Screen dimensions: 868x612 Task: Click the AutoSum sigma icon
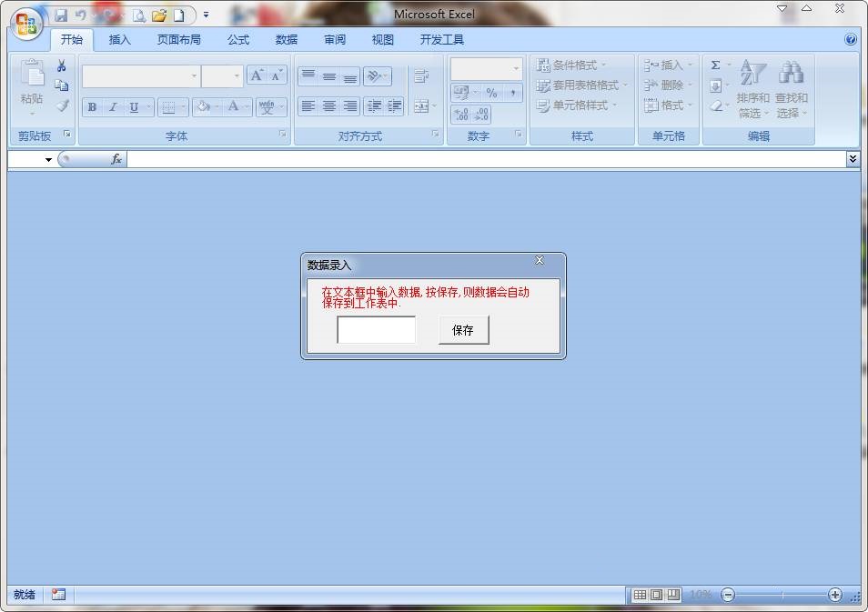pyautogui.click(x=716, y=65)
